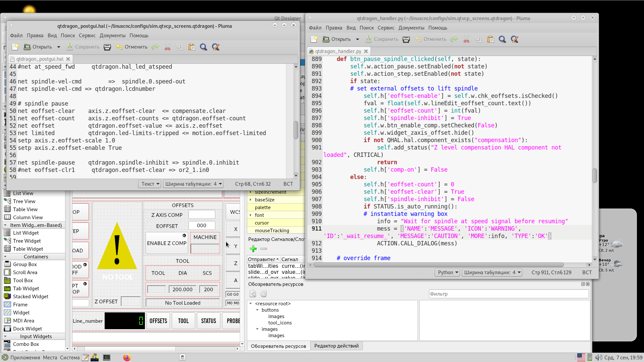
Task: Open Приложения menu in bottom panel
Action: [x=21, y=357]
